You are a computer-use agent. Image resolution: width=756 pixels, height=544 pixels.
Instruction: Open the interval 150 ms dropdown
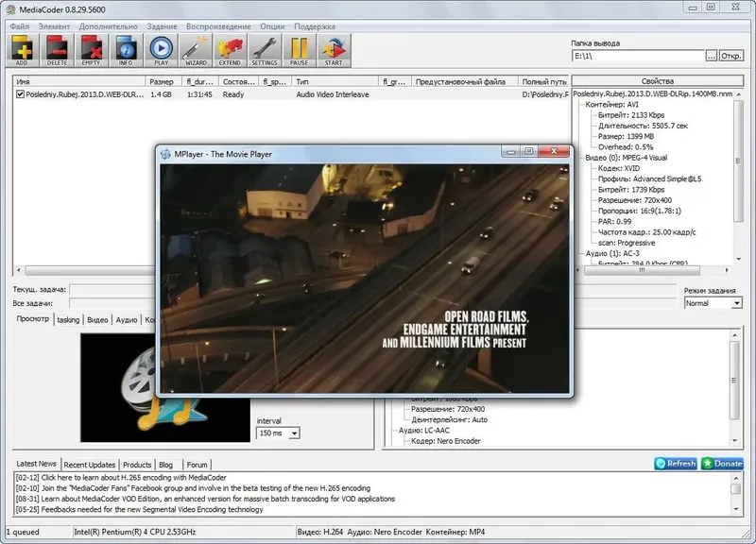pyautogui.click(x=294, y=433)
